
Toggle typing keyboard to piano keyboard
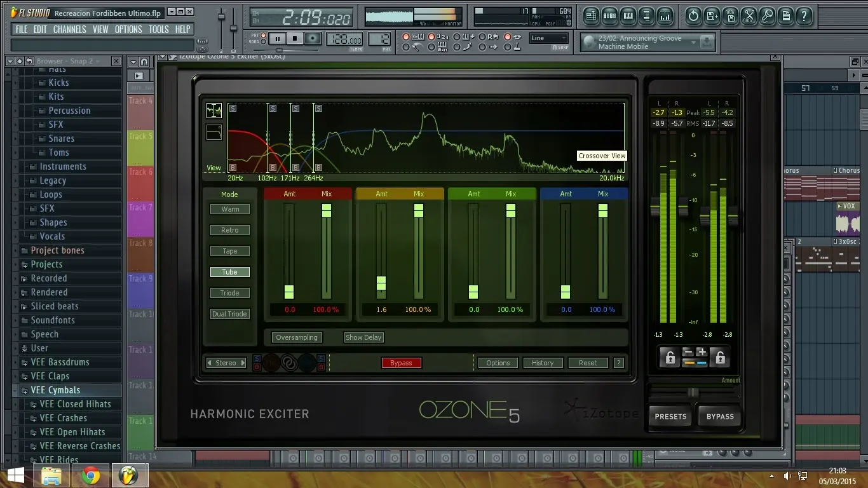[407, 37]
